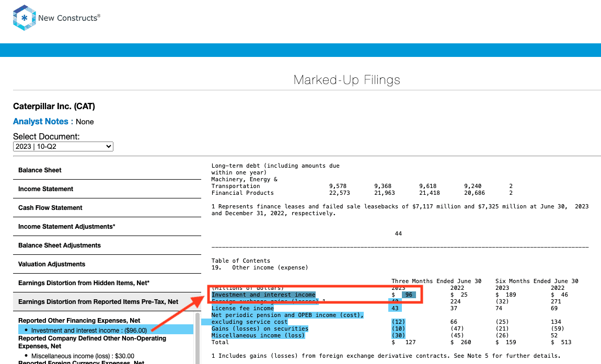The height and width of the screenshot is (364, 601).
Task: Click Miscellaneous income (loss) : $30.00 item
Action: point(83,356)
